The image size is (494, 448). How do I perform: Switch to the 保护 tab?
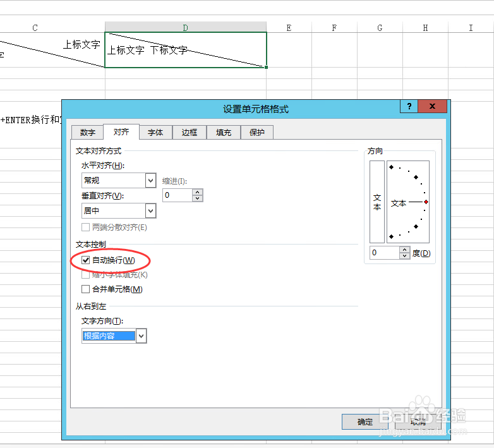[257, 132]
